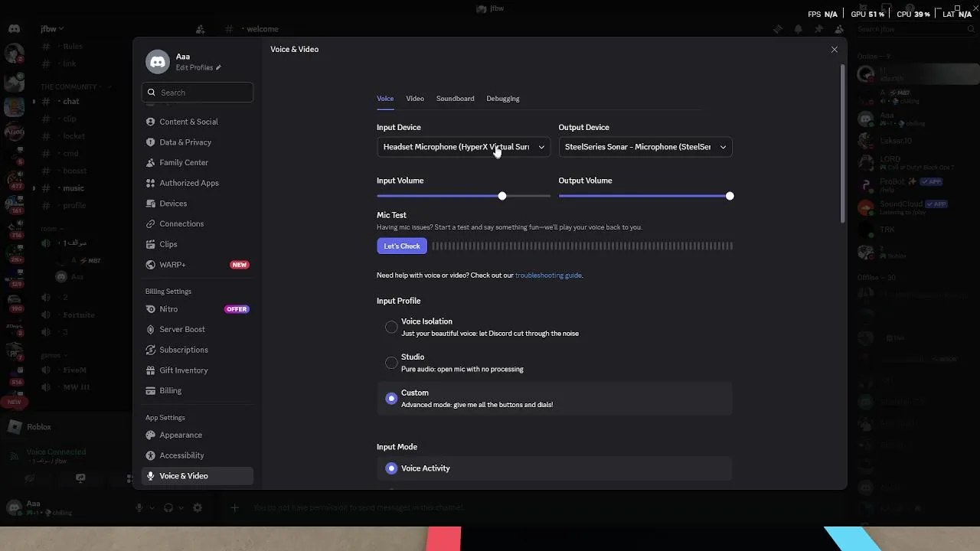This screenshot has height=551, width=980.
Task: Click the pinned messages icon in channel header
Action: 818,29
